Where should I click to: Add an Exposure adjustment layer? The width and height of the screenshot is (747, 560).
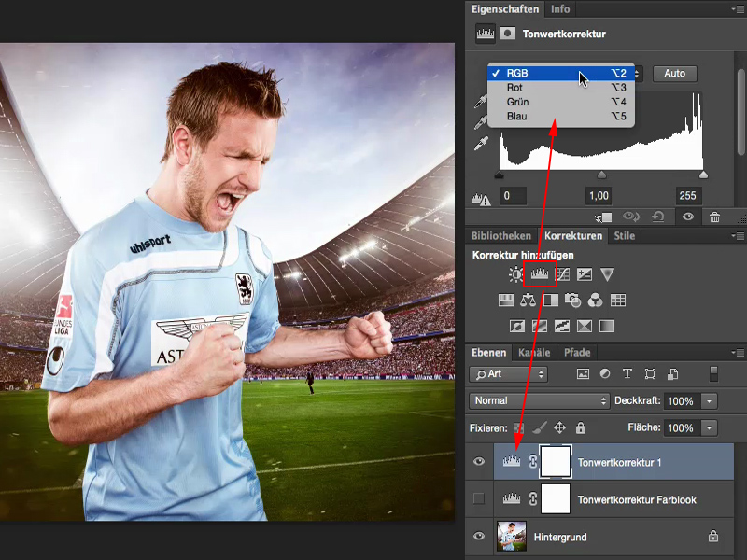(585, 274)
